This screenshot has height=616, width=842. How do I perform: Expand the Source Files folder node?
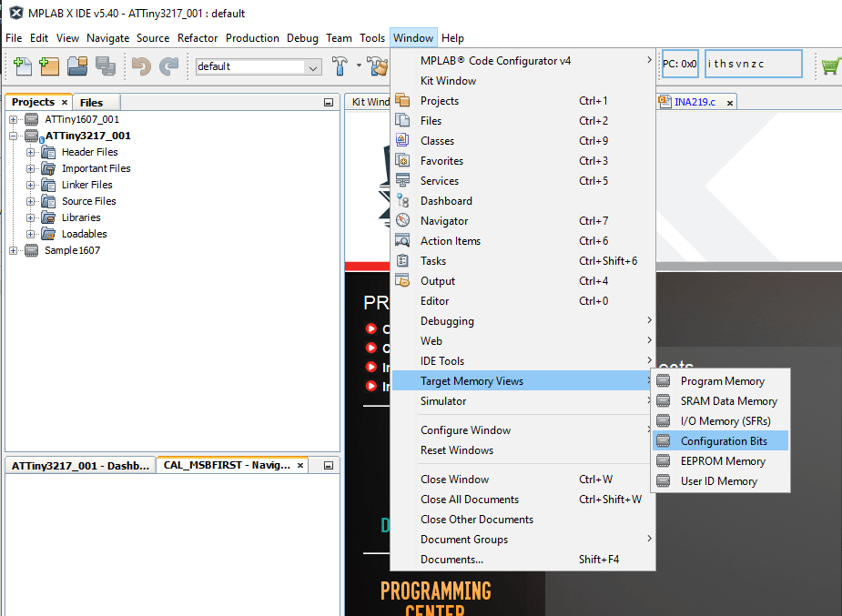click(30, 201)
